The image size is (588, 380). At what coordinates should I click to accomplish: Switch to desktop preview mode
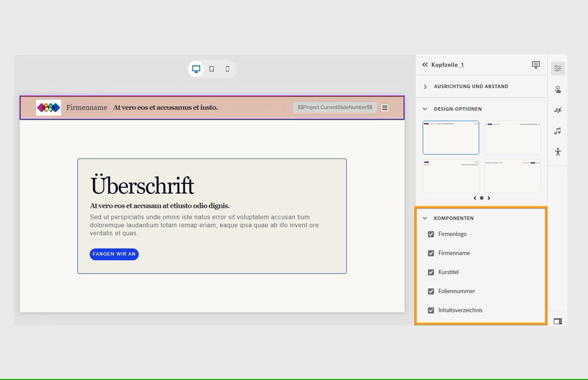[196, 69]
